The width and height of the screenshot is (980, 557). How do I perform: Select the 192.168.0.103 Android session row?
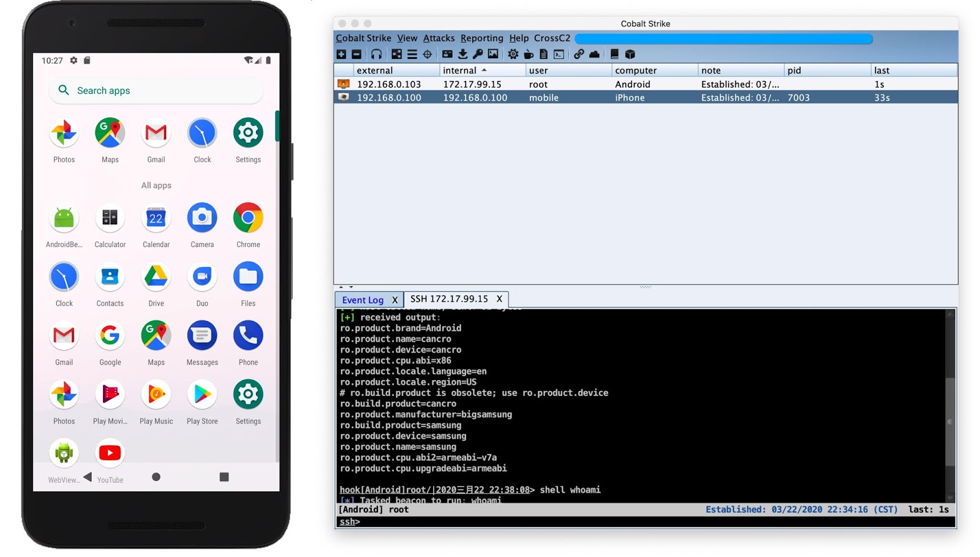point(646,84)
